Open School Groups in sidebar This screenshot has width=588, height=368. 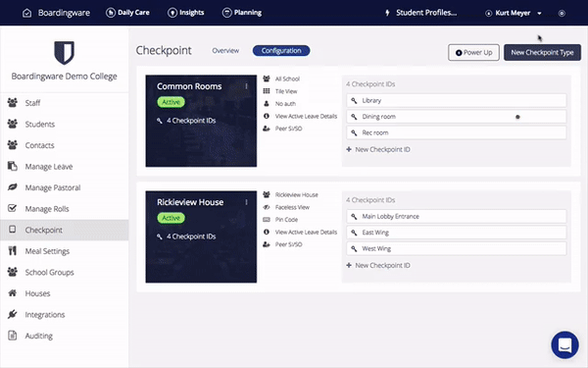(65, 272)
